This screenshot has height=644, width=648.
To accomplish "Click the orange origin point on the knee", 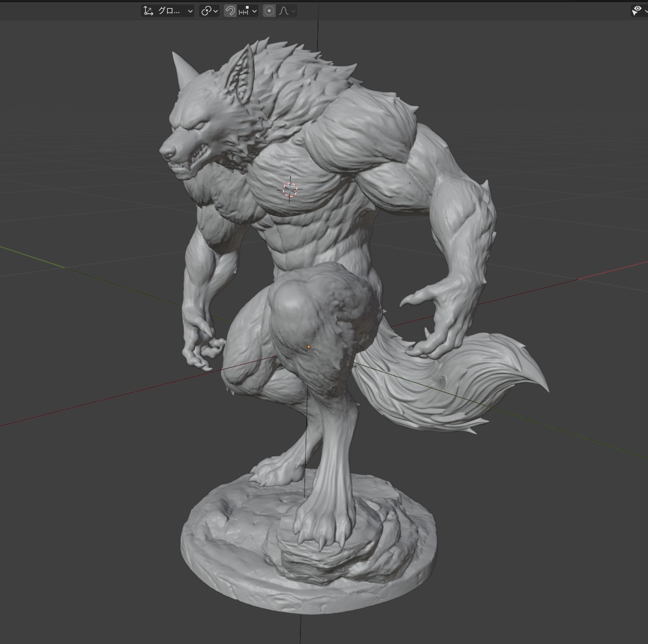I will (x=308, y=347).
